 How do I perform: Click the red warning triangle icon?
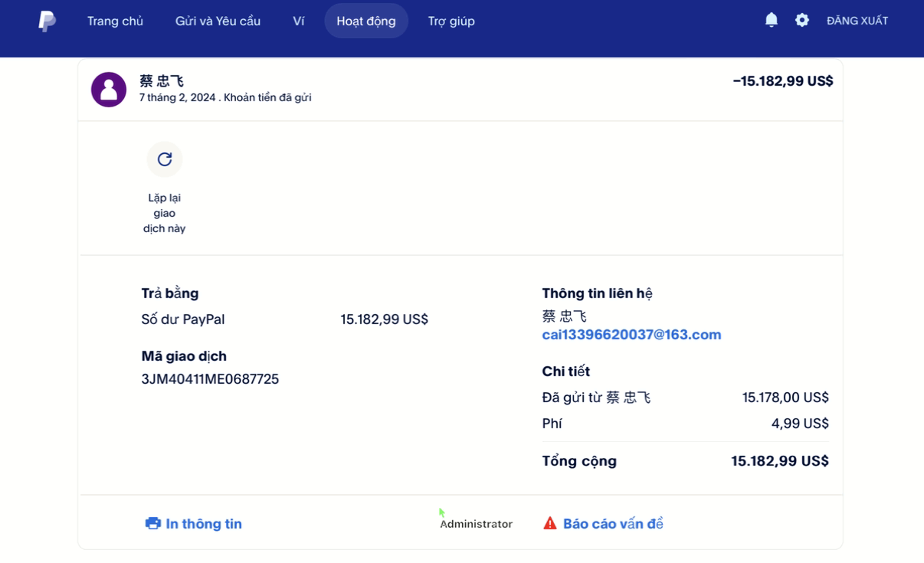click(x=550, y=523)
